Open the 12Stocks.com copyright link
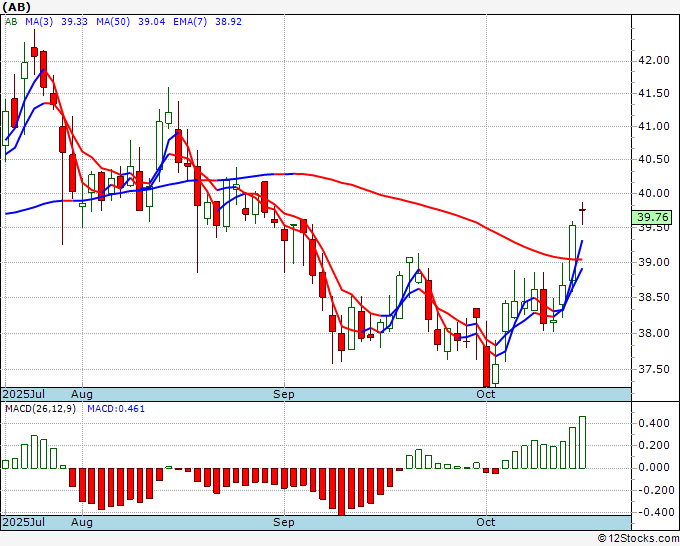 click(638, 538)
